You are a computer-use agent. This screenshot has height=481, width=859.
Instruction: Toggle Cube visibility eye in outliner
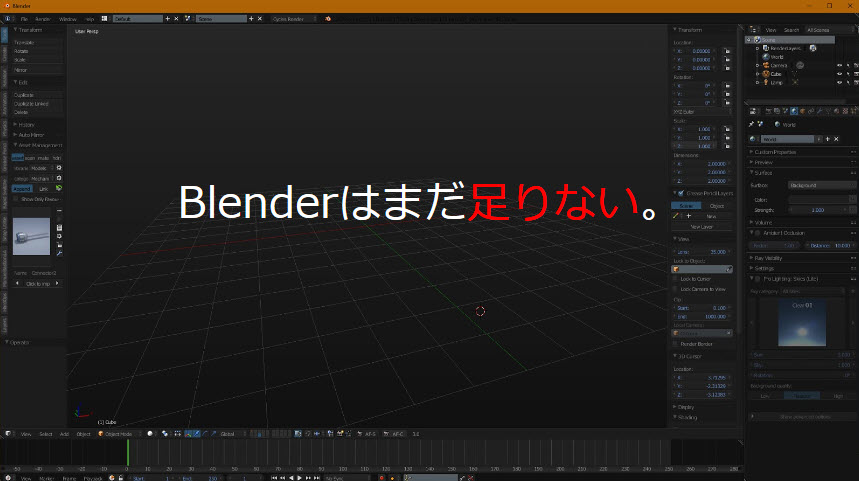pos(839,74)
